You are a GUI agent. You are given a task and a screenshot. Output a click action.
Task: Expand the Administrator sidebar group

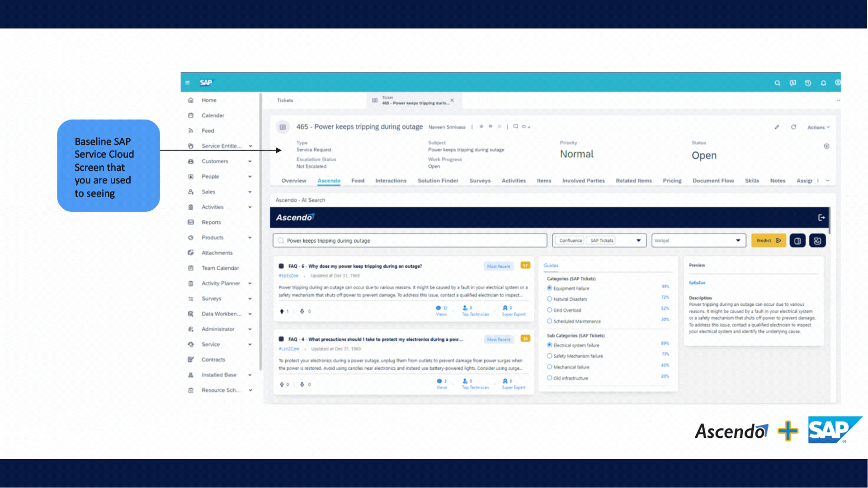pos(250,329)
